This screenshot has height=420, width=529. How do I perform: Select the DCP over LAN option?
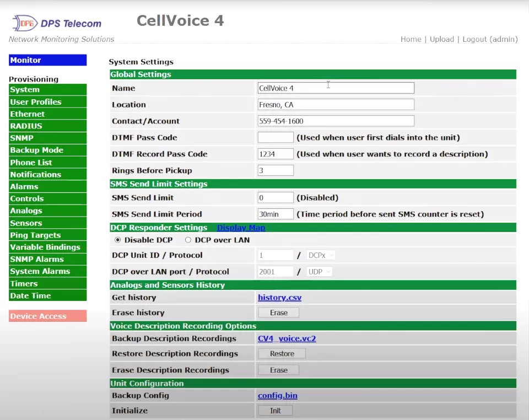coord(188,240)
